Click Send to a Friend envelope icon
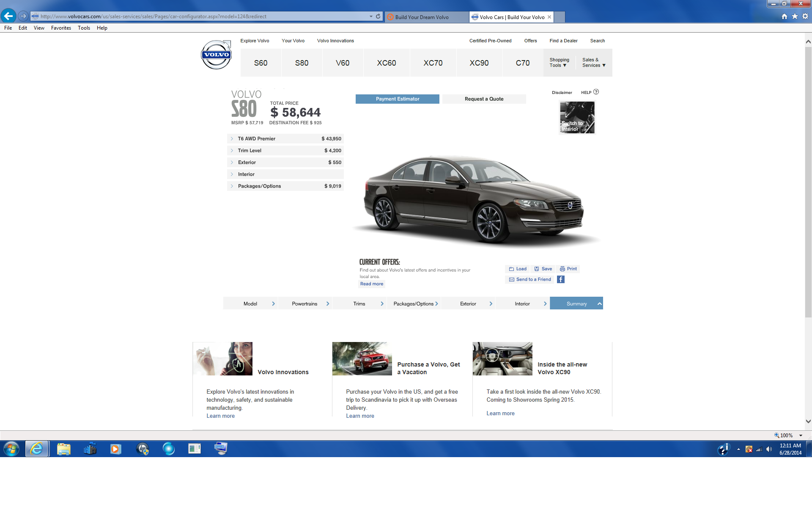The width and height of the screenshot is (812, 513). click(511, 279)
